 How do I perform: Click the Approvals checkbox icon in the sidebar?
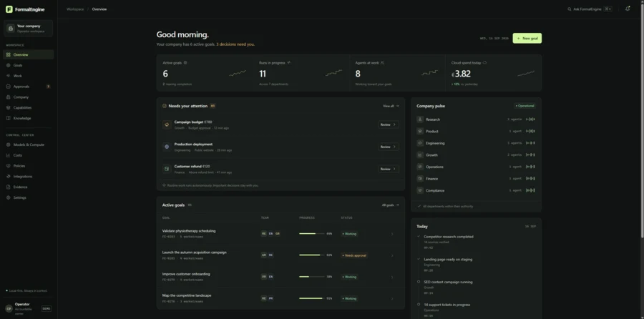pos(9,87)
